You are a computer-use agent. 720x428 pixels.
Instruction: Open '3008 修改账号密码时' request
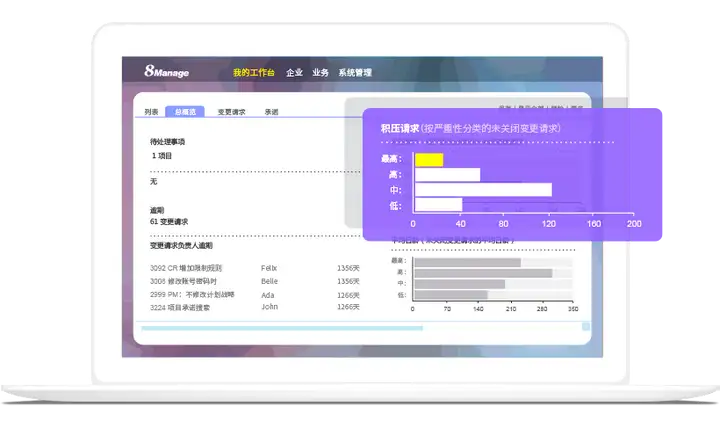(183, 281)
